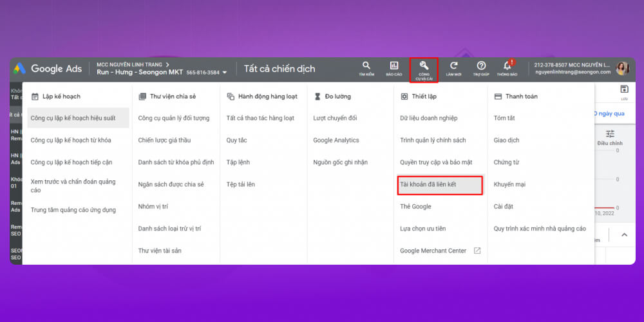Open Chiến lược giá thầu
The height and width of the screenshot is (322, 644).
164,140
